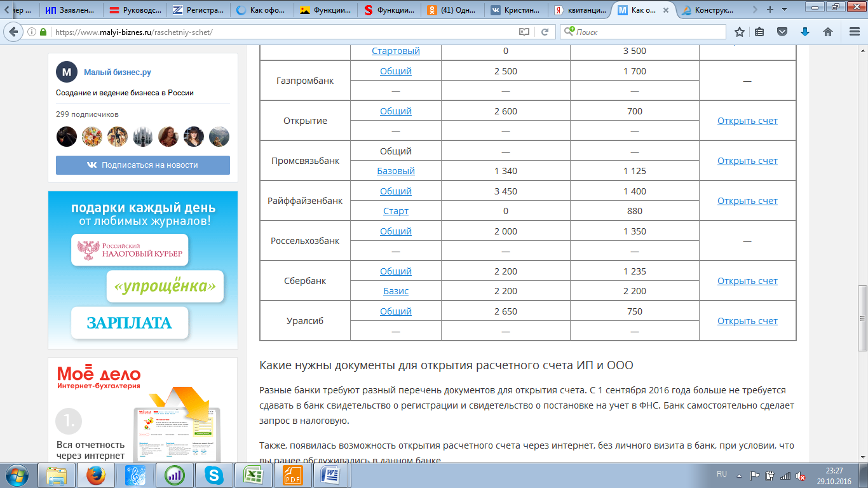Open Skype from the taskbar
868x488 pixels.
(214, 475)
